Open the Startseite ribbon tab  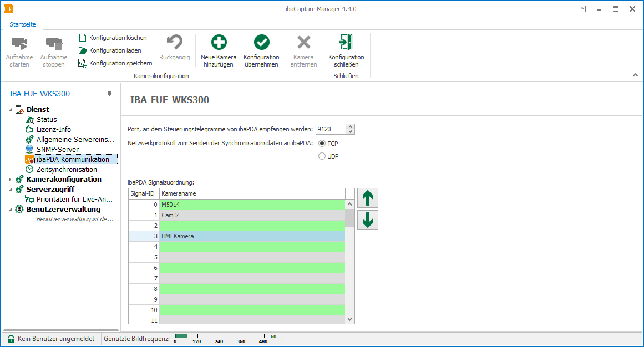click(23, 24)
